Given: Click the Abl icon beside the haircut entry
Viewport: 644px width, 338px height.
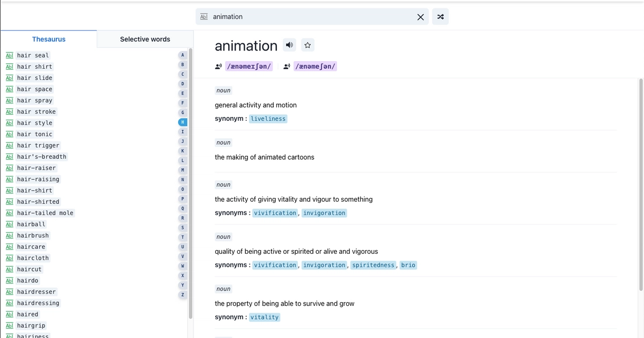Looking at the screenshot, I should (9, 269).
